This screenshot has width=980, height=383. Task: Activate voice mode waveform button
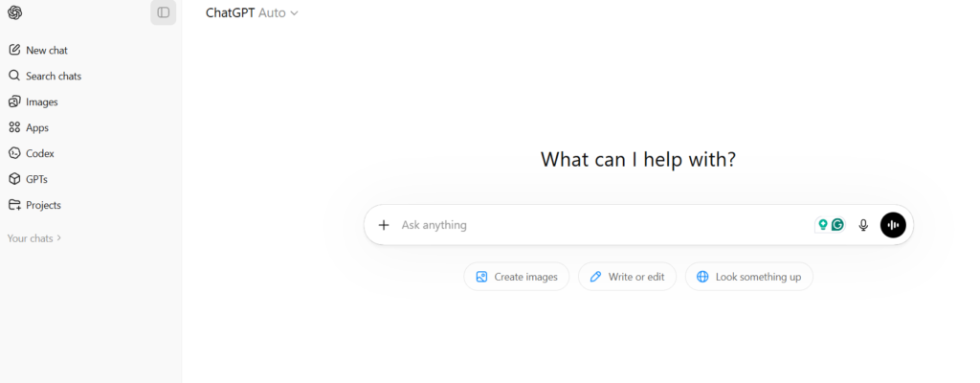tap(893, 225)
